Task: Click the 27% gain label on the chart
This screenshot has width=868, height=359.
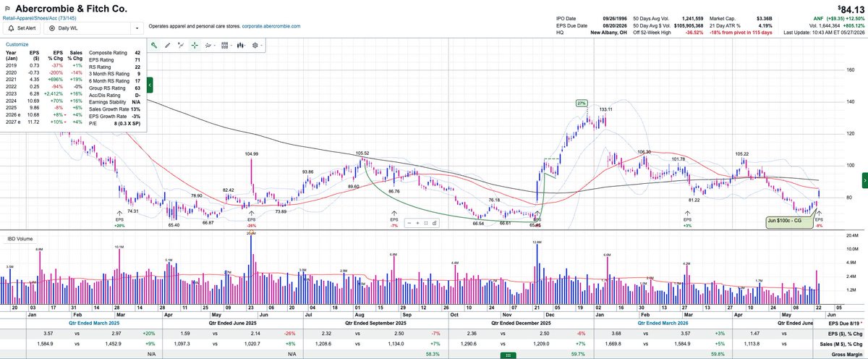Action: [x=580, y=104]
